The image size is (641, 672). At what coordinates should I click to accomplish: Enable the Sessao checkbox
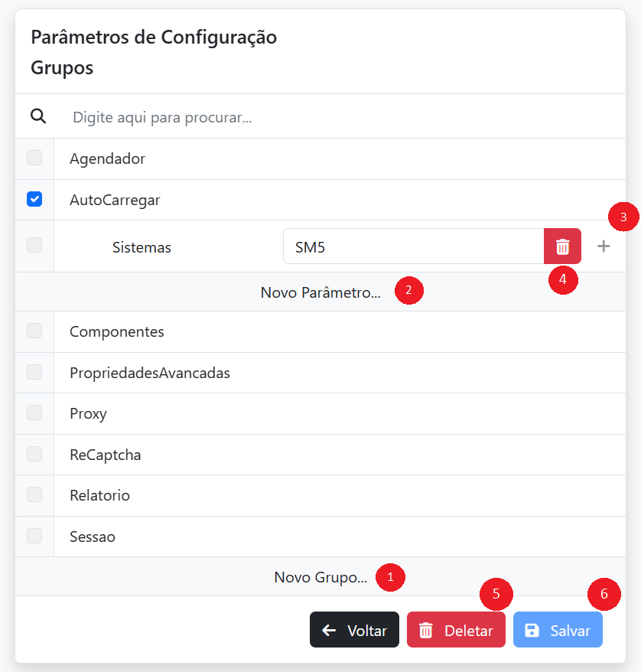pos(34,536)
